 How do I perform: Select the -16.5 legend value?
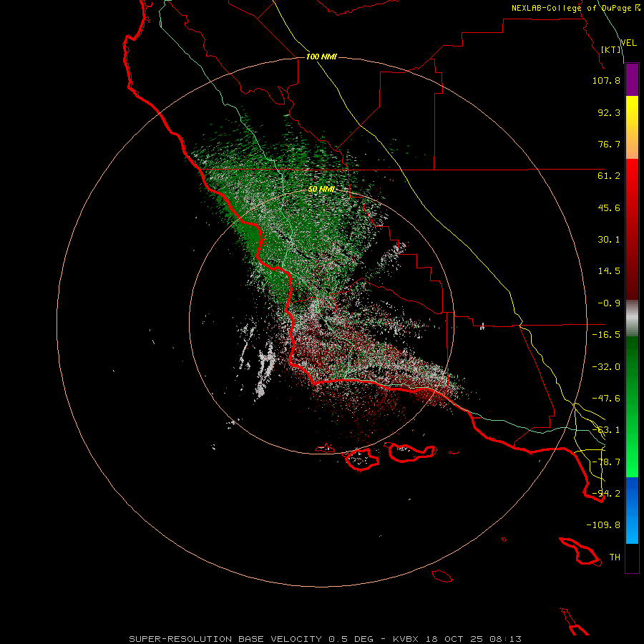(x=606, y=335)
